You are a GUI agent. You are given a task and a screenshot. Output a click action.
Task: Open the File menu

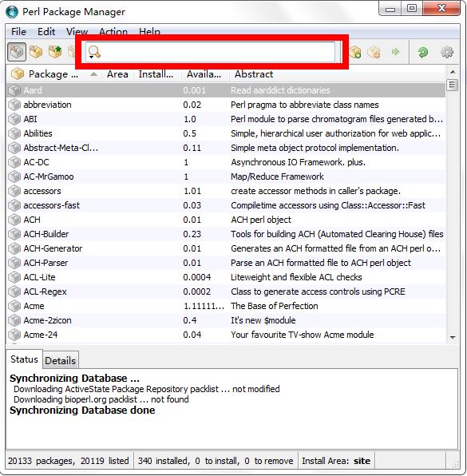pyautogui.click(x=19, y=32)
